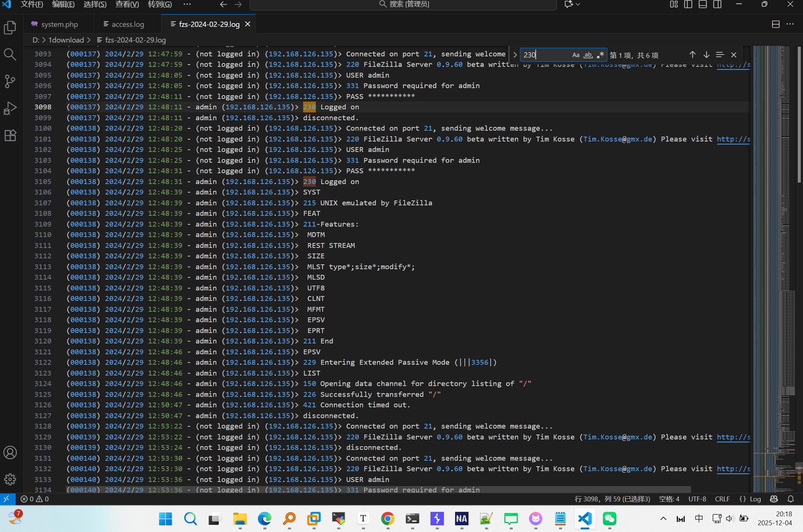Go to next match arrow
Image resolution: width=803 pixels, height=532 pixels.
coord(706,55)
